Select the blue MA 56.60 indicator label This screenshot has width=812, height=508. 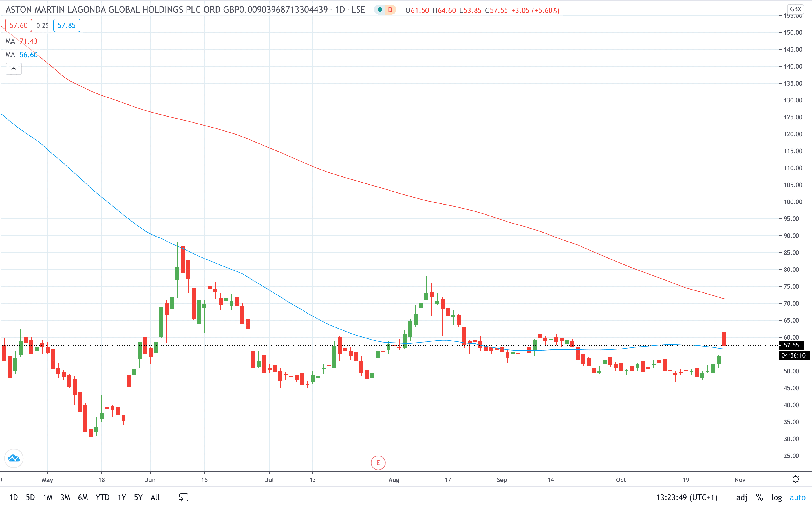tap(22, 55)
